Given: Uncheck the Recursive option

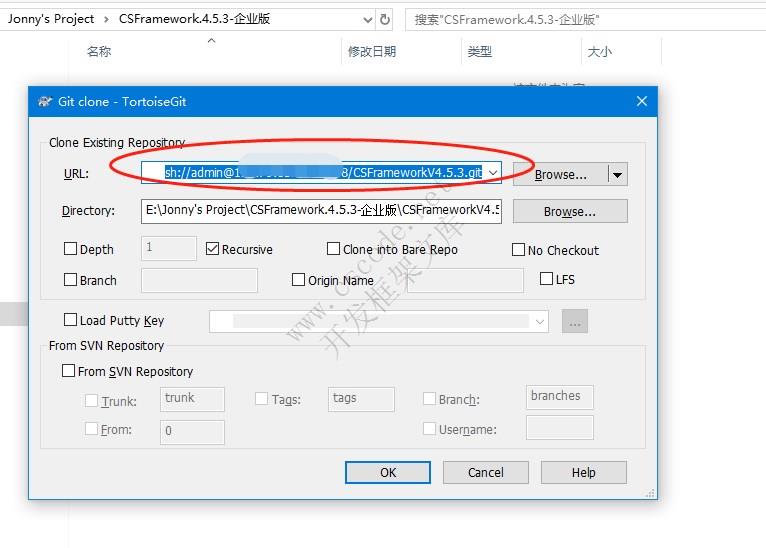Looking at the screenshot, I should [213, 249].
